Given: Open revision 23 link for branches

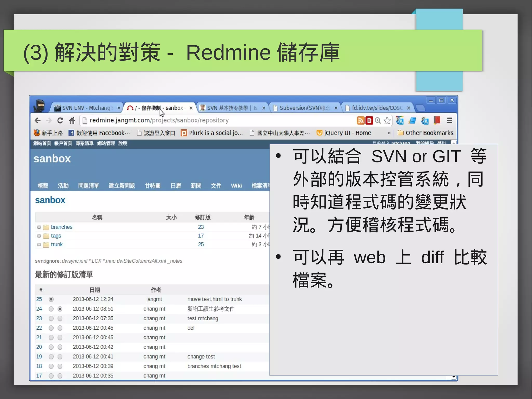Looking at the screenshot, I should pos(201,227).
